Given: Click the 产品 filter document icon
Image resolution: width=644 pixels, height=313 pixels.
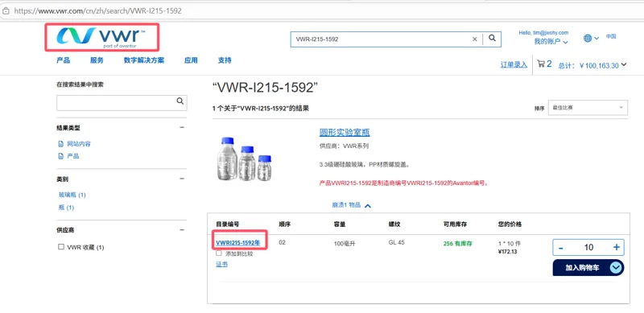Looking at the screenshot, I should (x=61, y=156).
